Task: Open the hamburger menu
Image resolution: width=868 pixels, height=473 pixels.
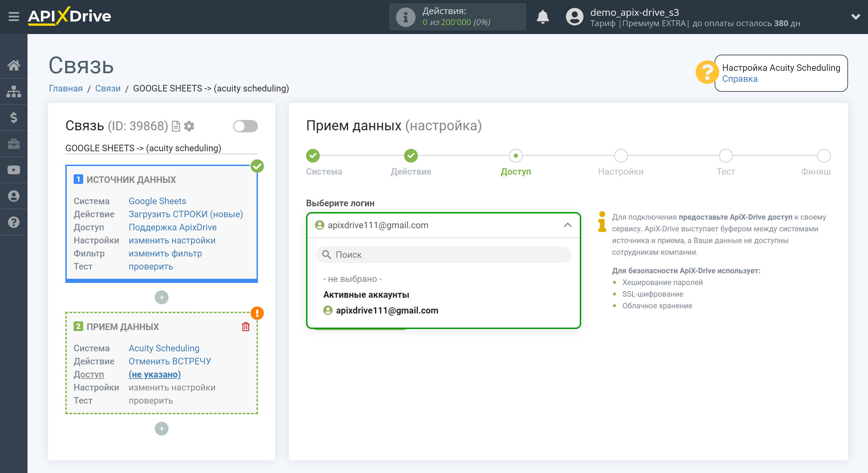Action: [x=14, y=16]
